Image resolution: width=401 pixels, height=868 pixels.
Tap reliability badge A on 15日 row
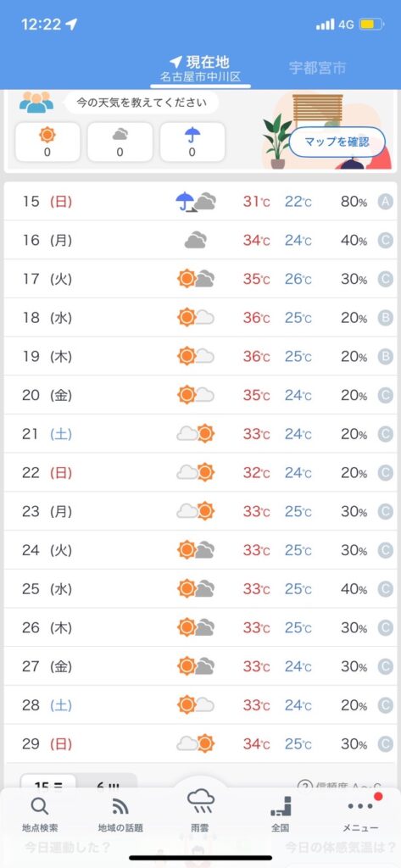[x=386, y=202]
